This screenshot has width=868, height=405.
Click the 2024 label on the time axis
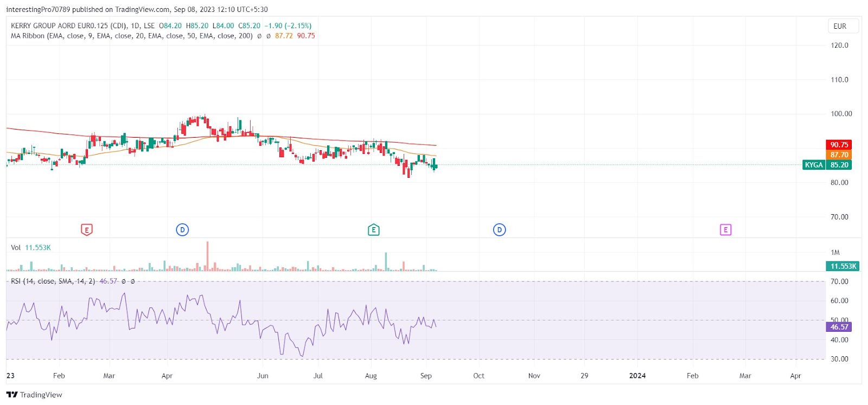(637, 376)
